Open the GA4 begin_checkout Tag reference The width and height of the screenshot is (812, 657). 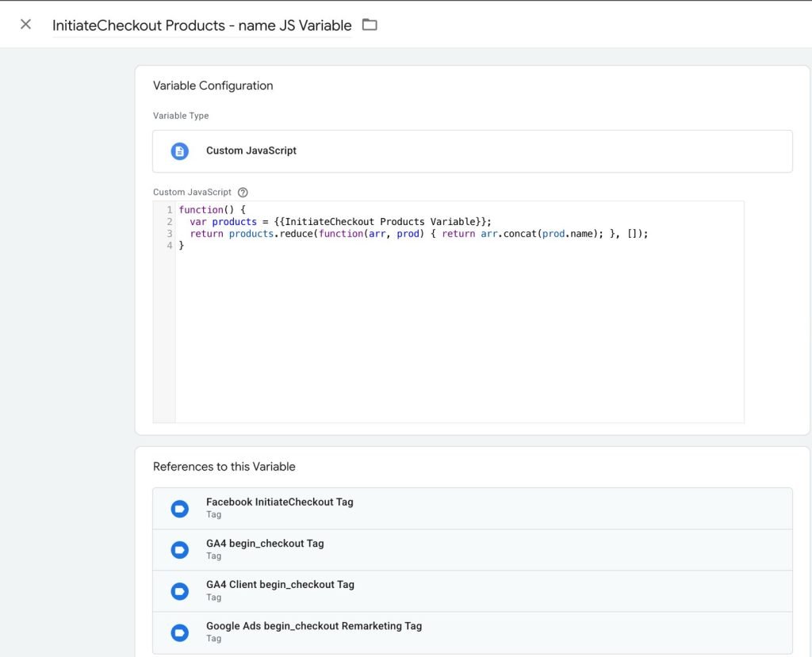click(x=473, y=550)
